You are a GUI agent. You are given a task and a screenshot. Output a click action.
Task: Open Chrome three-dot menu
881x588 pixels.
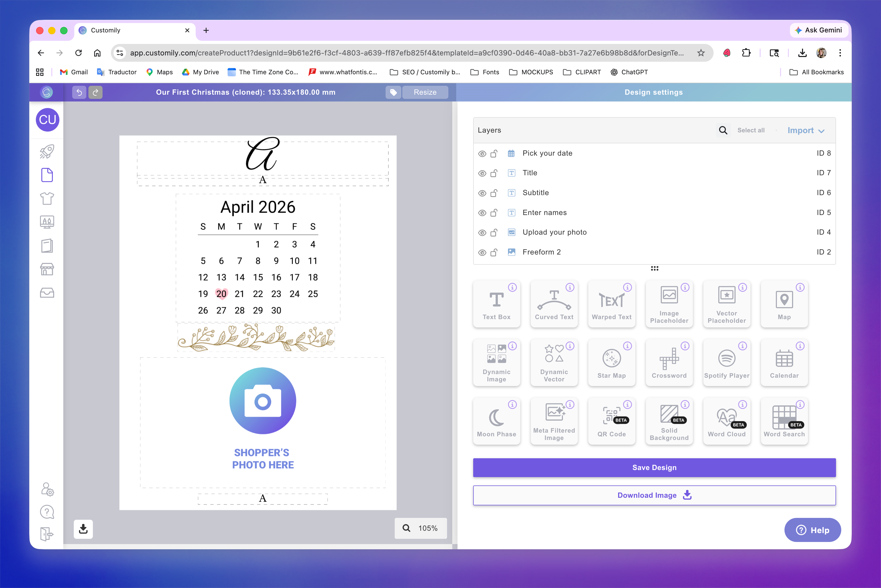point(840,53)
